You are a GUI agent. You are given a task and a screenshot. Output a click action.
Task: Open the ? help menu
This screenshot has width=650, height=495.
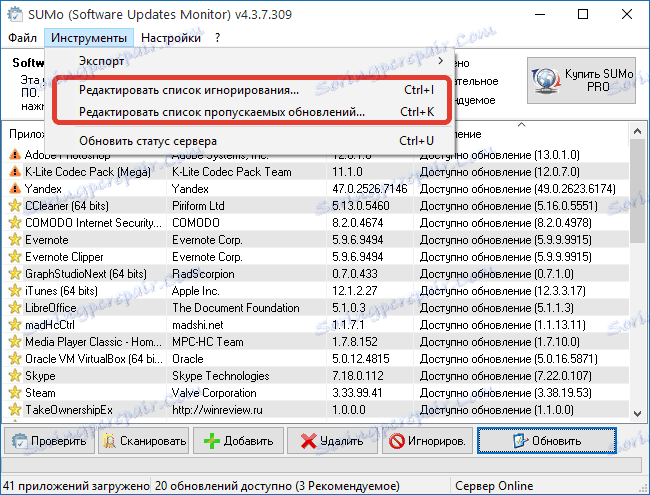[x=218, y=38]
